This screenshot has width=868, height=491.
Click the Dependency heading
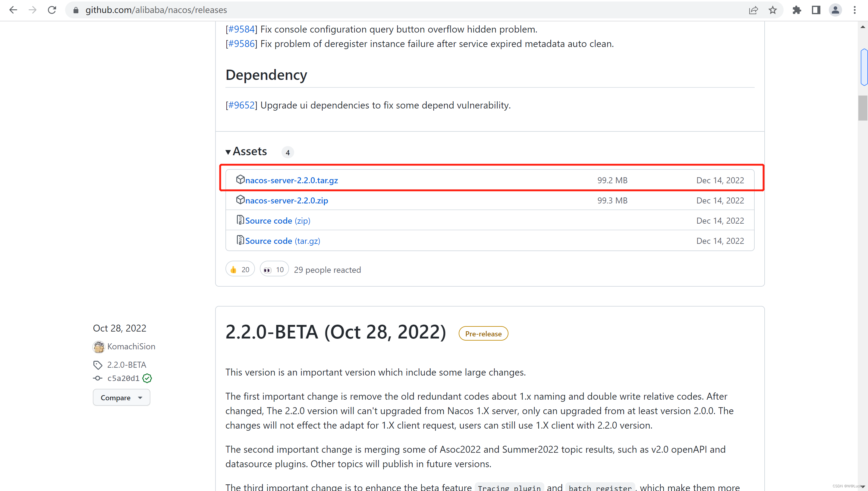pos(266,75)
